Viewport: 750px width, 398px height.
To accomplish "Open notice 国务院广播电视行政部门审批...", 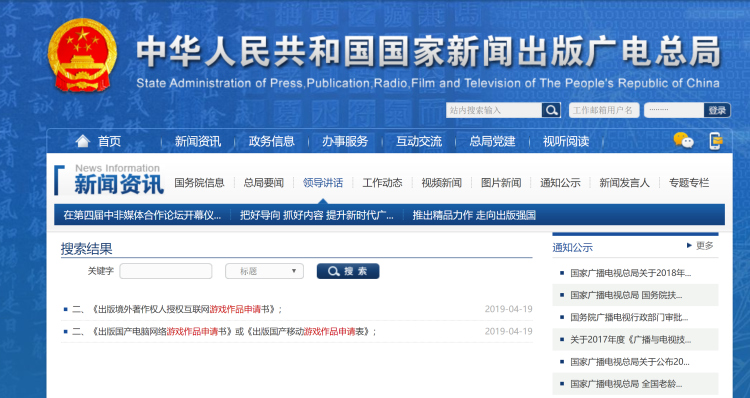I will (x=629, y=317).
